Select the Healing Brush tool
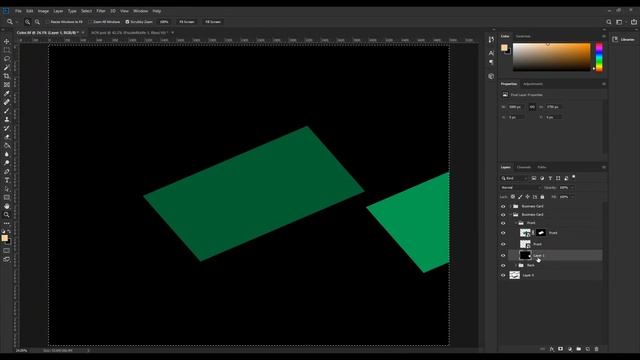640x360 pixels. pos(7,102)
